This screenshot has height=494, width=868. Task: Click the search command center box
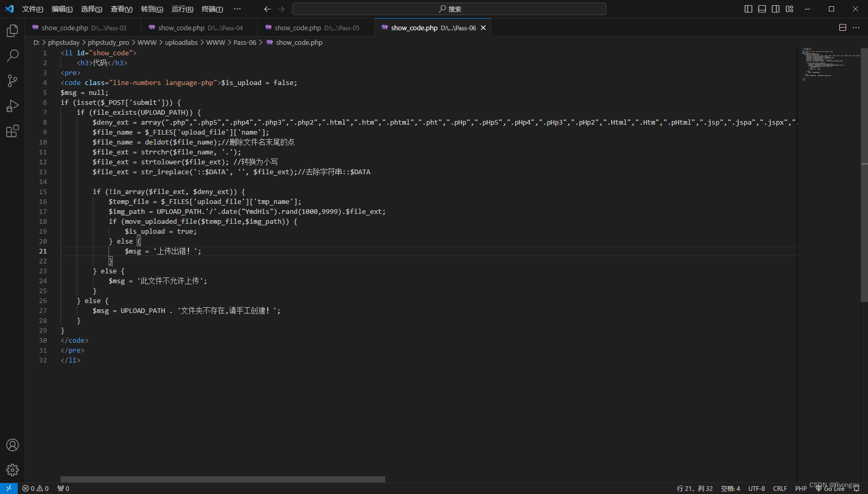[449, 9]
